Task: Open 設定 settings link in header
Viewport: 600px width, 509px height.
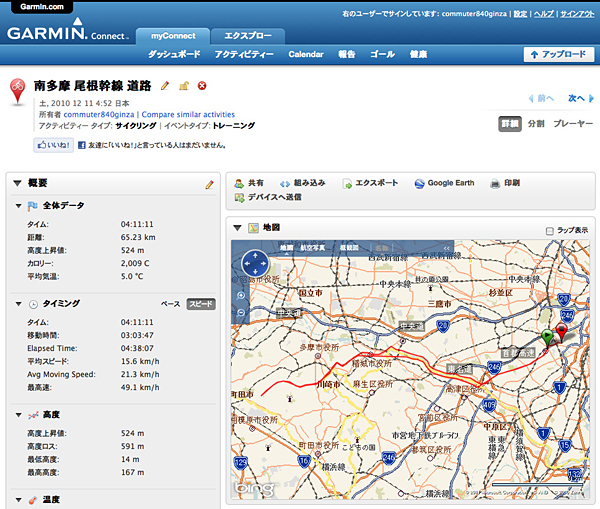Action: click(520, 14)
